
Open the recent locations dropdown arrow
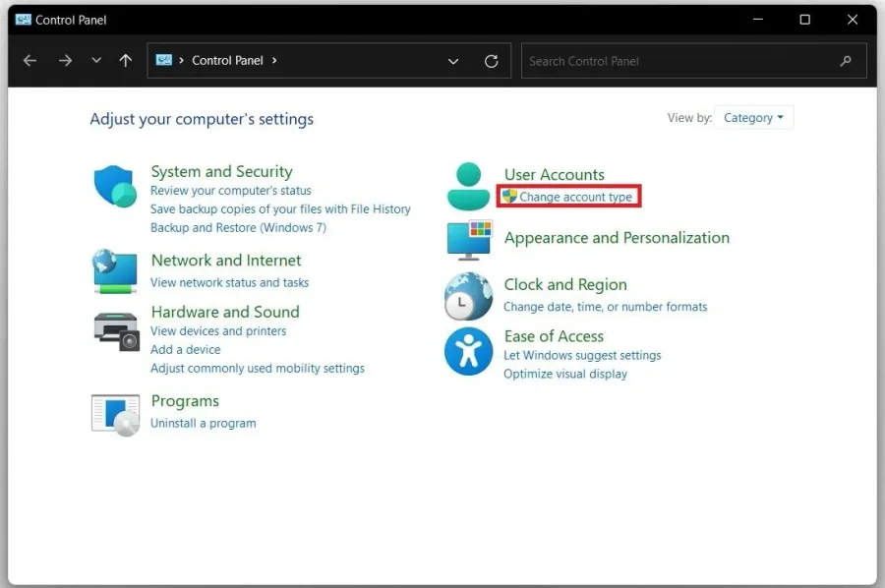96,60
